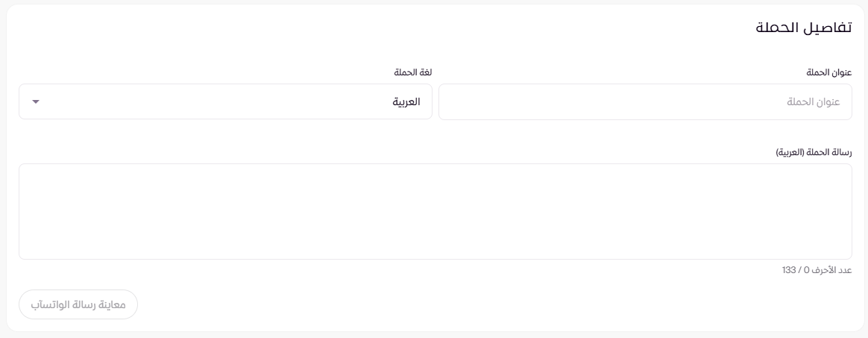
Task: Preview the WhatsApp message
Action: coord(78,304)
